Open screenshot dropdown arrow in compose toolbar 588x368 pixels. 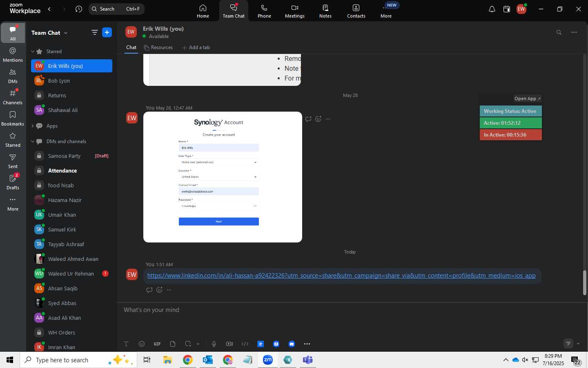(198, 344)
